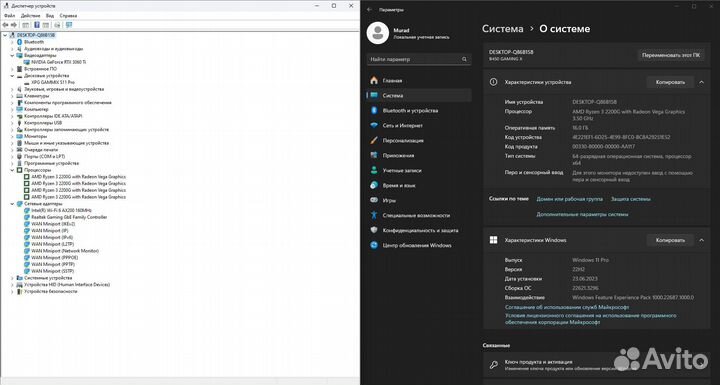Click the Bluetooth и устройства sidebar icon
This screenshot has width=720, height=385.
tap(374, 111)
